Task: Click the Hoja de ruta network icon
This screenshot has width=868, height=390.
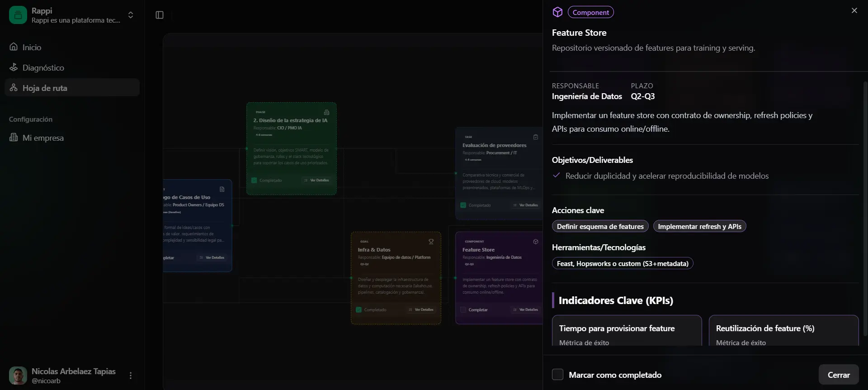Action: [14, 87]
